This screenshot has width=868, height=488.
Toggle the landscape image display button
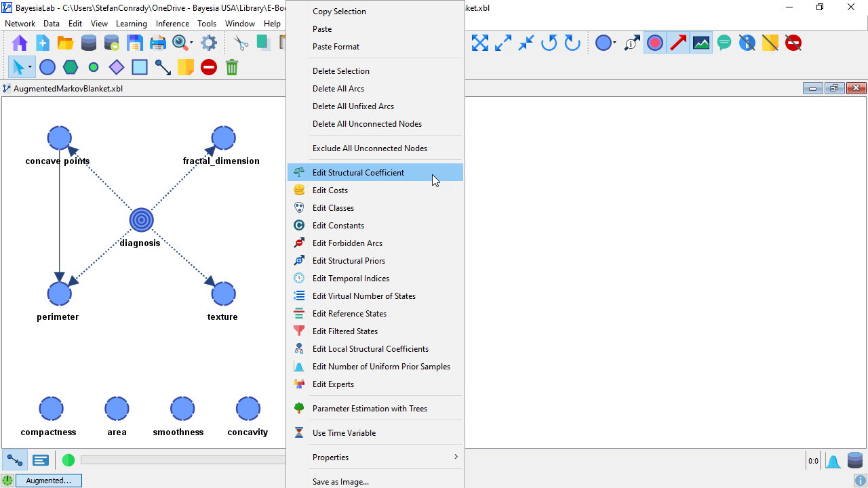pyautogui.click(x=701, y=43)
